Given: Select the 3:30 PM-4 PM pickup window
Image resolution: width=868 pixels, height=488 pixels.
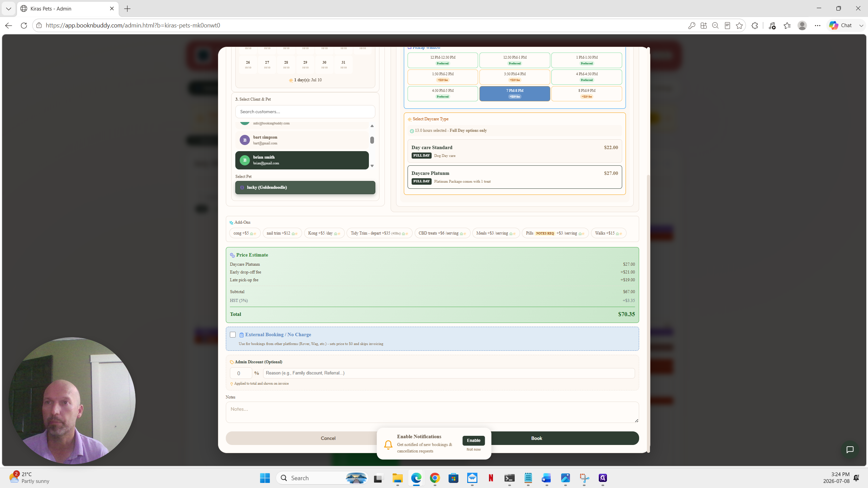Looking at the screenshot, I should [514, 77].
